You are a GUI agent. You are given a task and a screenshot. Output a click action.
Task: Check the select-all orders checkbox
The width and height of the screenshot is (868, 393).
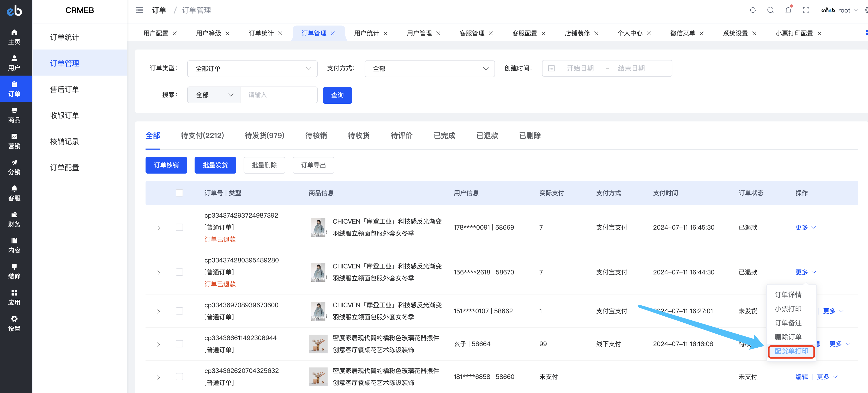(179, 193)
